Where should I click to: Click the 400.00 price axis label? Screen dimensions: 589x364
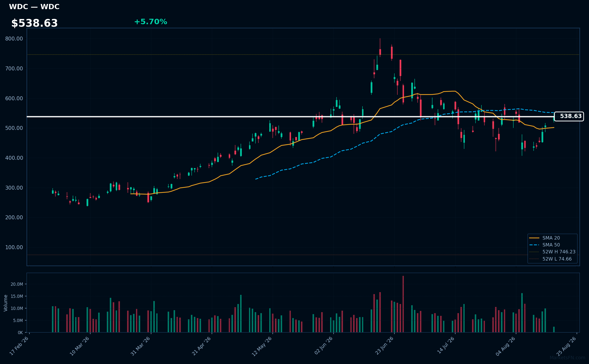[x=14, y=158]
